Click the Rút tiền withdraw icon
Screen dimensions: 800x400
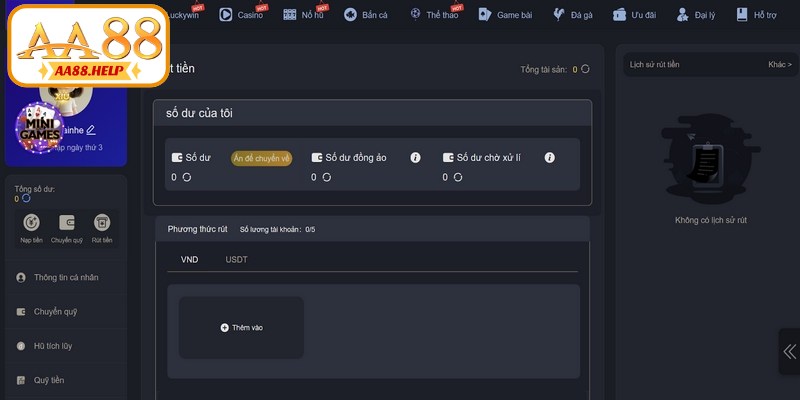101,223
